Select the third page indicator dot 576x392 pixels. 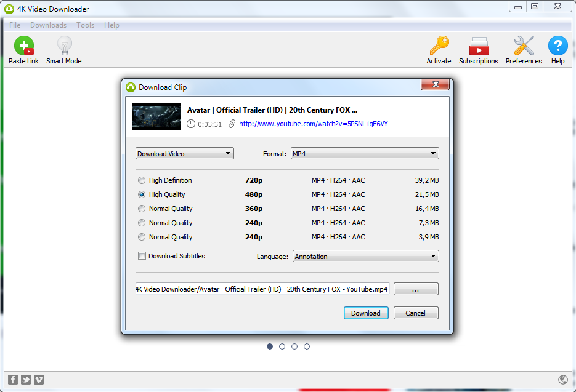click(294, 346)
